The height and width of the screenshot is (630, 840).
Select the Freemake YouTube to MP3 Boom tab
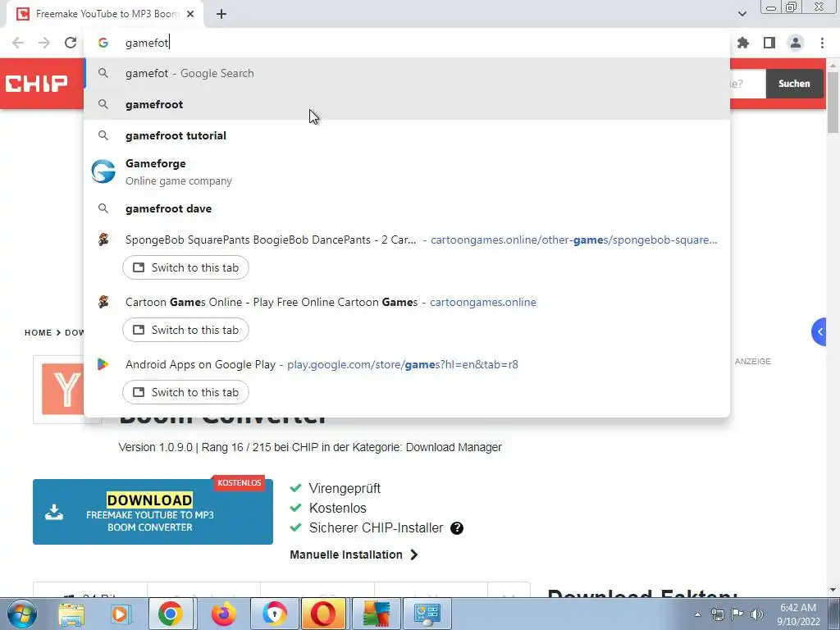105,14
